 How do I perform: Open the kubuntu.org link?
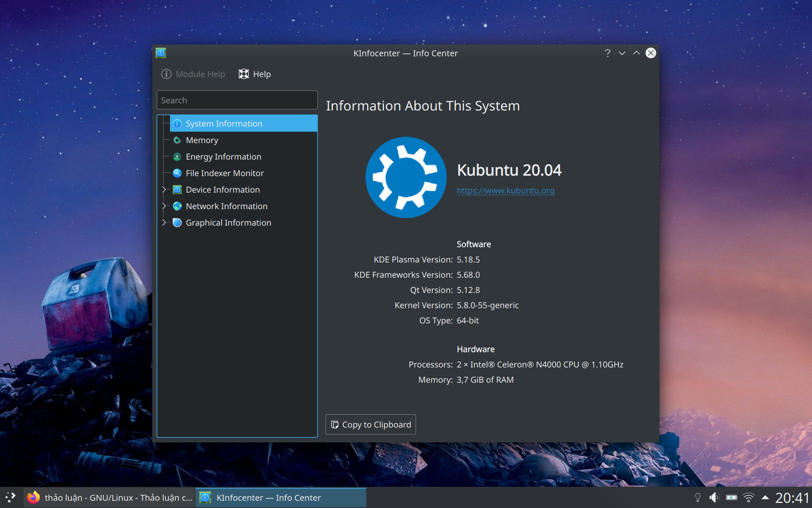[x=505, y=190]
